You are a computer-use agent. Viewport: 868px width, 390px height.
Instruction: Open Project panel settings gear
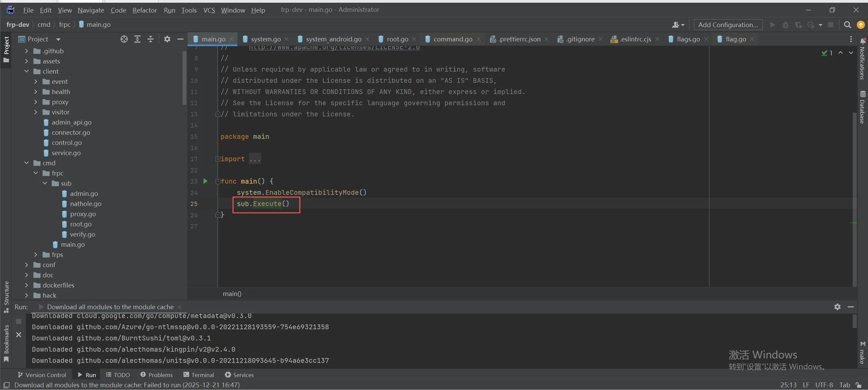pos(167,39)
